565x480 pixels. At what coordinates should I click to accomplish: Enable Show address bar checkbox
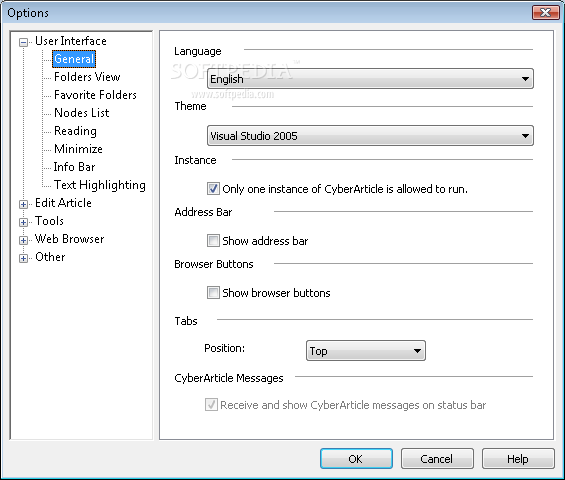click(x=213, y=240)
